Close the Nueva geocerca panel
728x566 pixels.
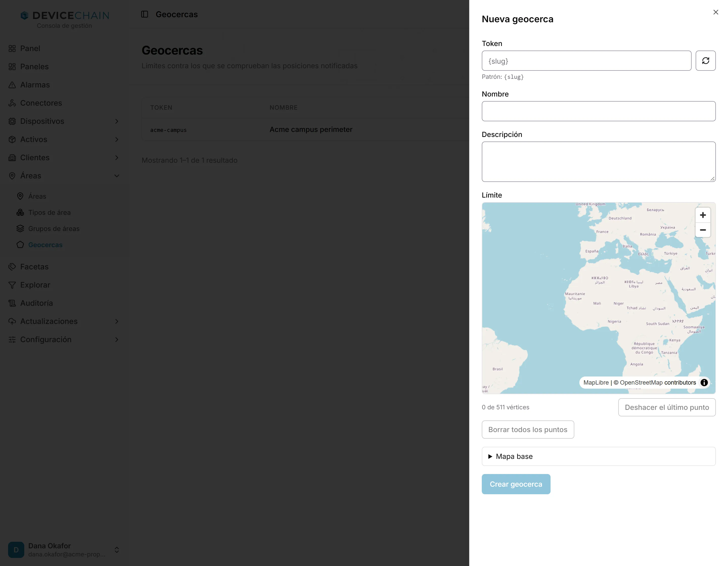coord(715,12)
